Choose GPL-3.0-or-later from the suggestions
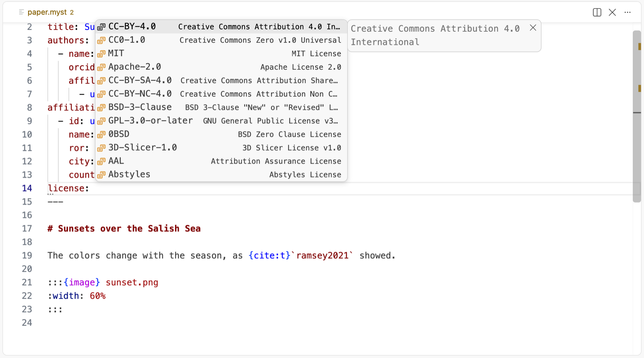644x358 pixels. point(221,121)
